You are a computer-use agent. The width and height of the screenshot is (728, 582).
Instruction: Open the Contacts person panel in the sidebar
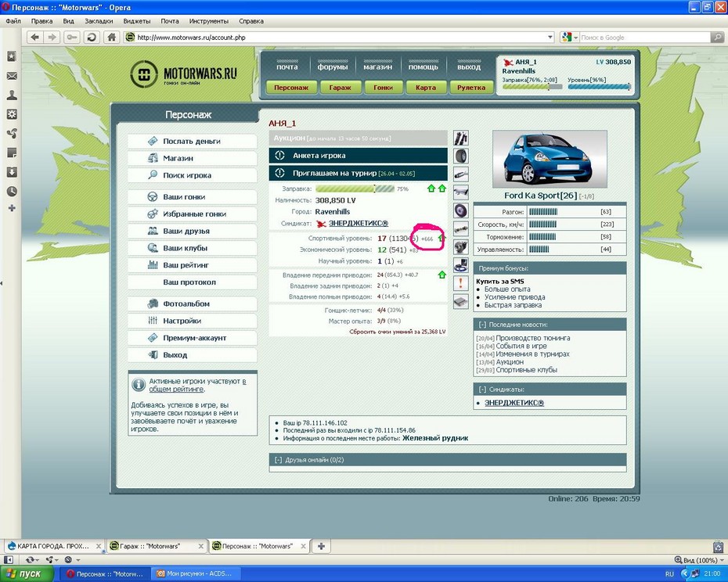pyautogui.click(x=12, y=95)
